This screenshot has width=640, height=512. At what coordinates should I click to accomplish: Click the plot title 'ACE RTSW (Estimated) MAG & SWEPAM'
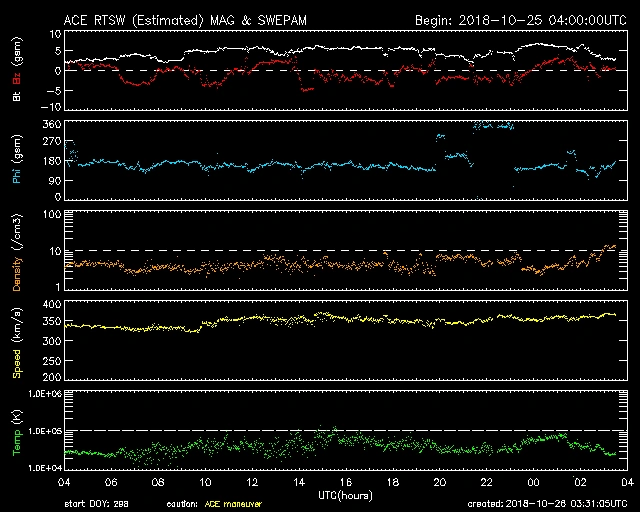coord(185,20)
